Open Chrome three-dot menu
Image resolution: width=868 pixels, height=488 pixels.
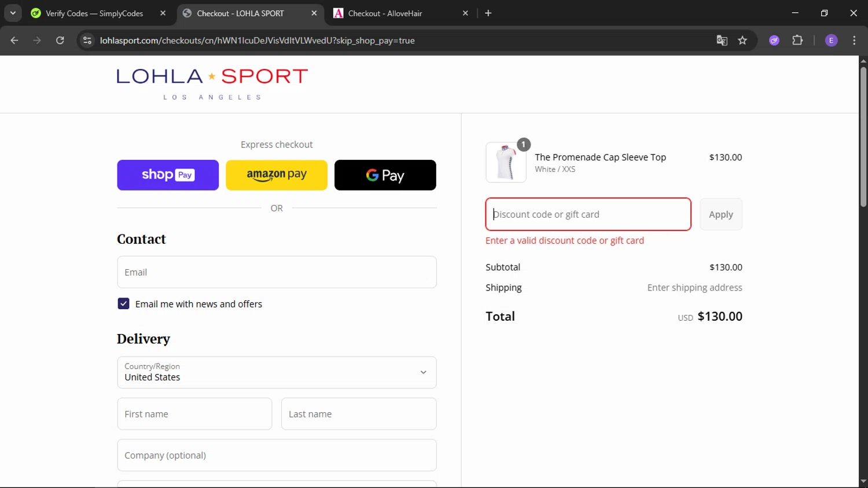854,41
